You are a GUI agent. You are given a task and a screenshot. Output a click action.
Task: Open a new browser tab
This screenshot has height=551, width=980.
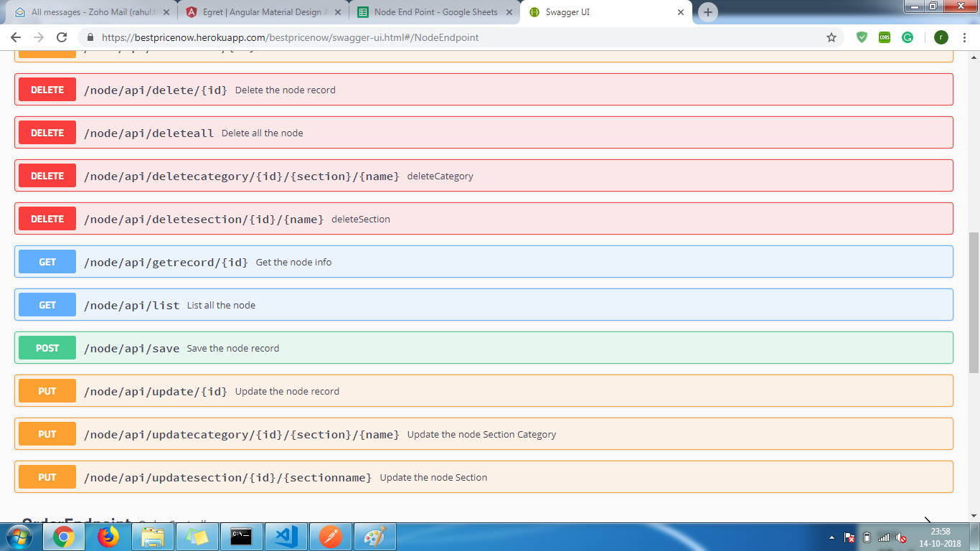click(708, 12)
